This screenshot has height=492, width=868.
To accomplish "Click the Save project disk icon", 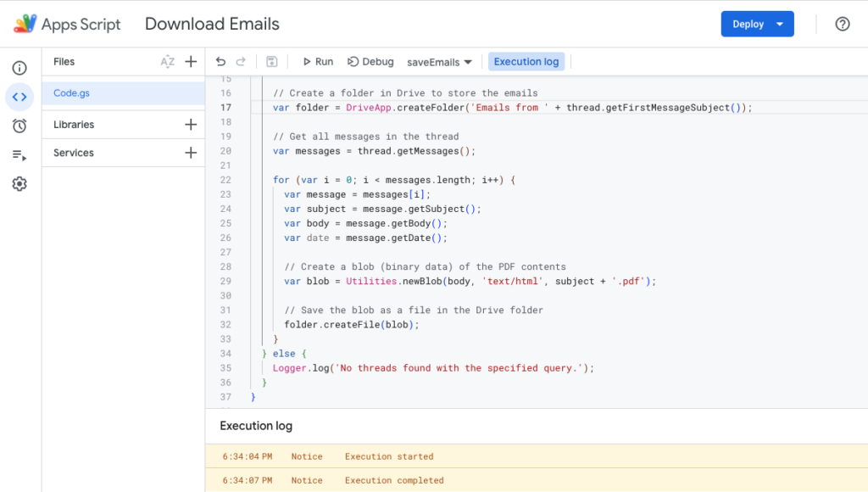I will coord(271,62).
